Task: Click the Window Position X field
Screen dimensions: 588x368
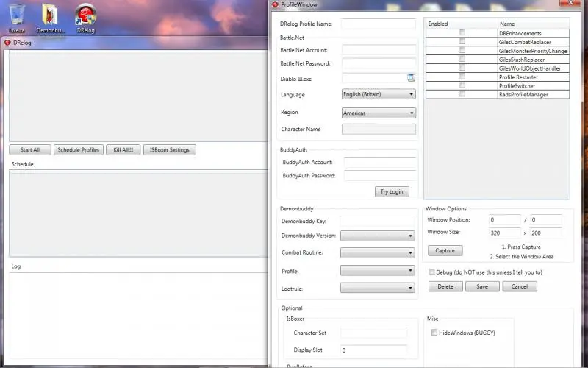Action: [x=505, y=219]
